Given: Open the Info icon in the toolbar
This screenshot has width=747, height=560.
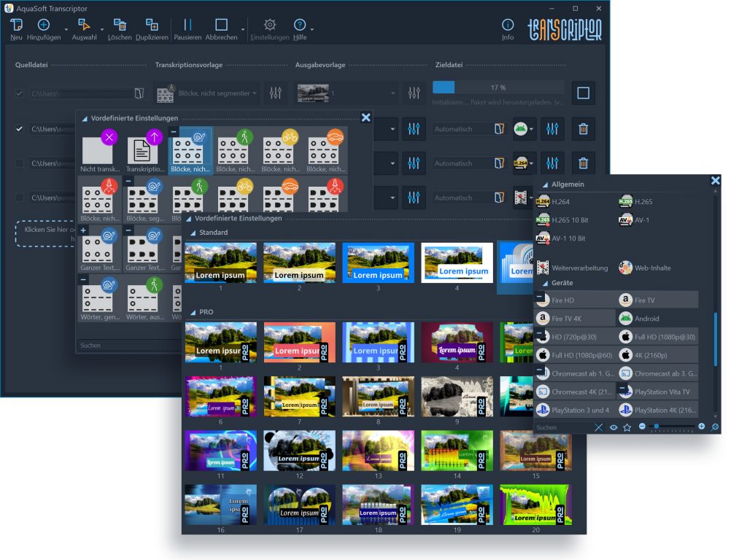Looking at the screenshot, I should click(508, 26).
